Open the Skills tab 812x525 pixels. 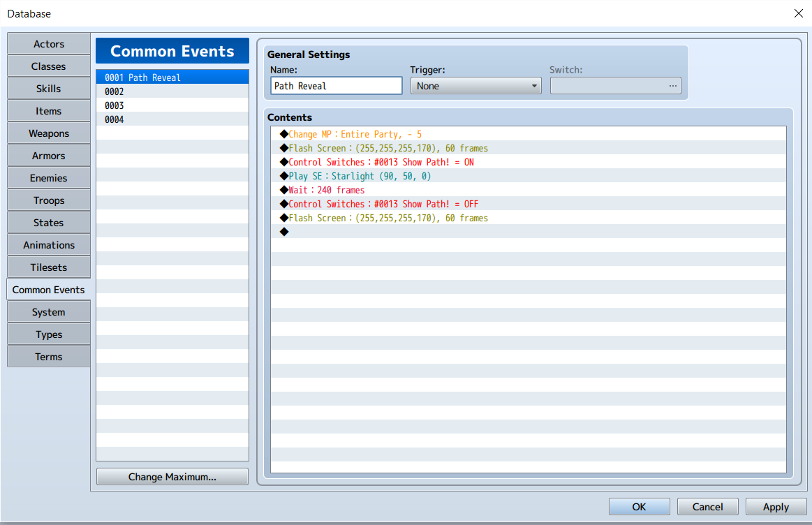tap(49, 89)
